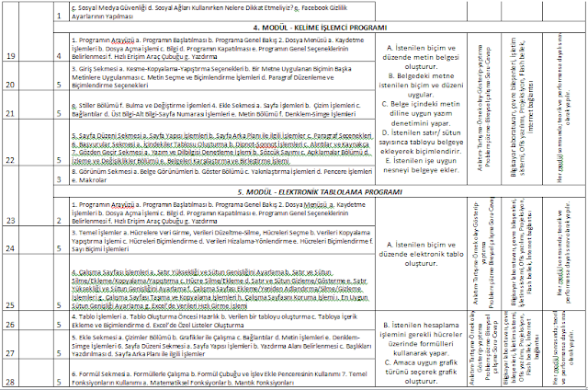Click outcome 'E. İstenilen işe uygun nesneyi belgeye ekler'
The height and width of the screenshot is (390, 588).
coord(421,166)
